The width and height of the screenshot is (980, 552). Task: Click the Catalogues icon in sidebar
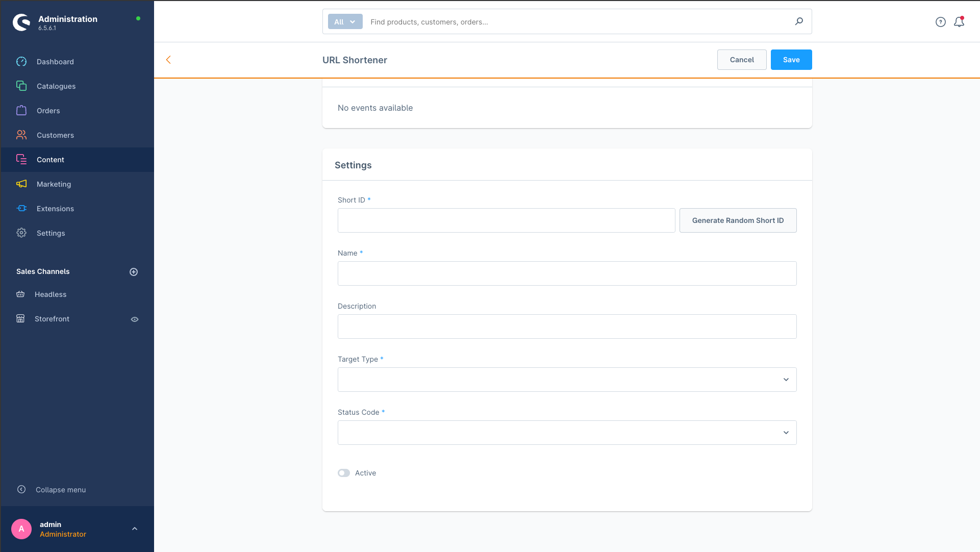click(x=21, y=86)
